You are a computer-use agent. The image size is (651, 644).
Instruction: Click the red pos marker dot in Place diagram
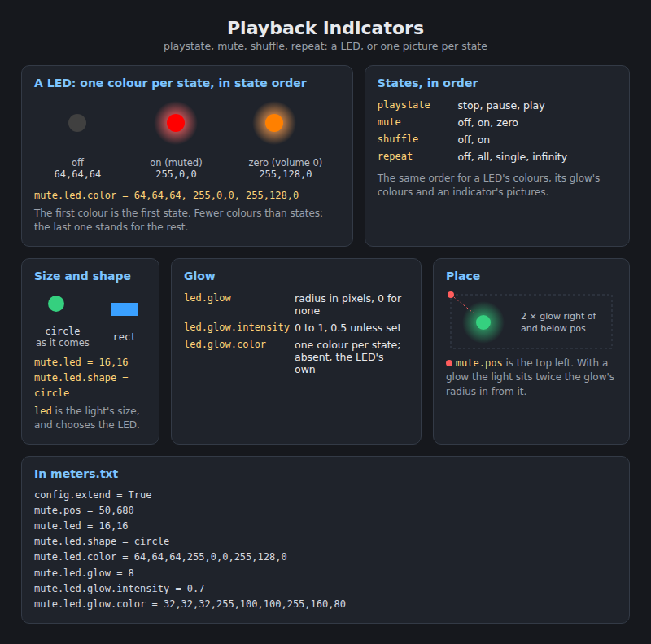(451, 295)
